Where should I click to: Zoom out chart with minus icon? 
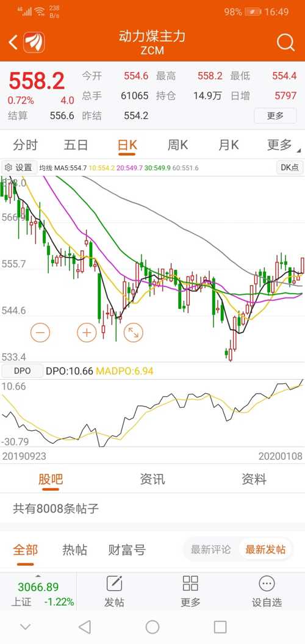pos(40,332)
